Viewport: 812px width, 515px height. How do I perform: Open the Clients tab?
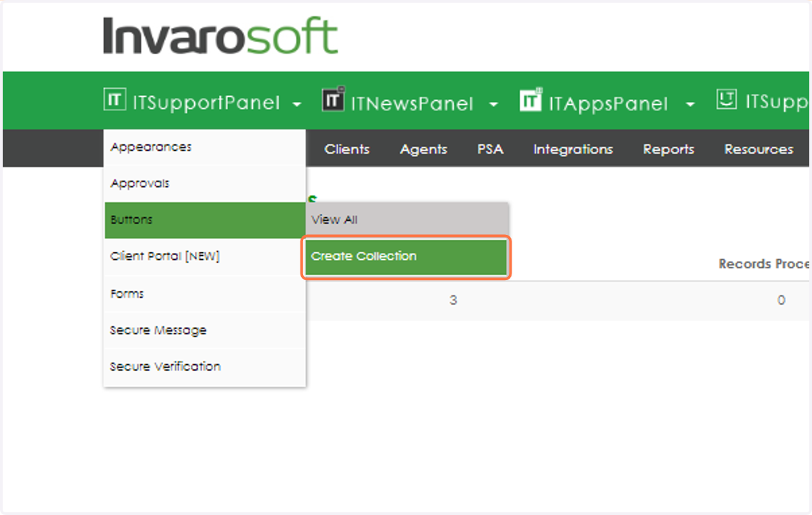tap(347, 149)
